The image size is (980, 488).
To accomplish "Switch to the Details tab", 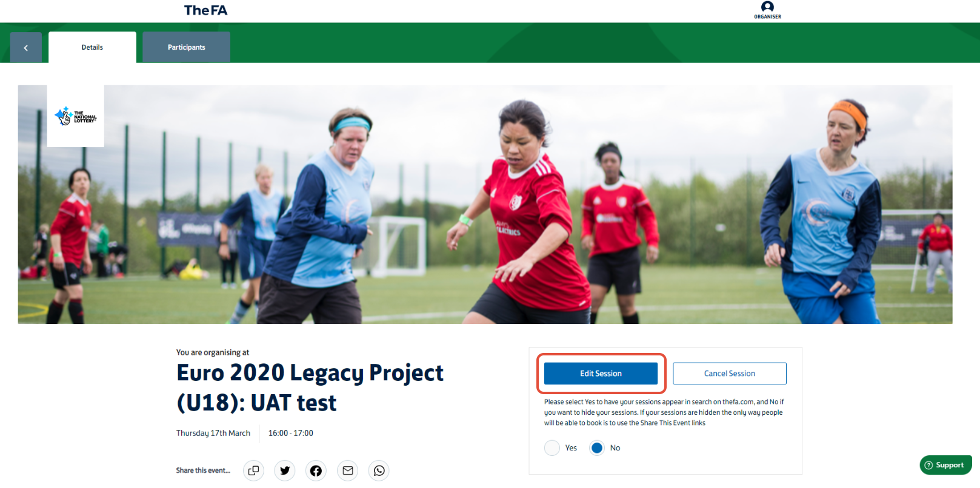I will click(x=92, y=47).
